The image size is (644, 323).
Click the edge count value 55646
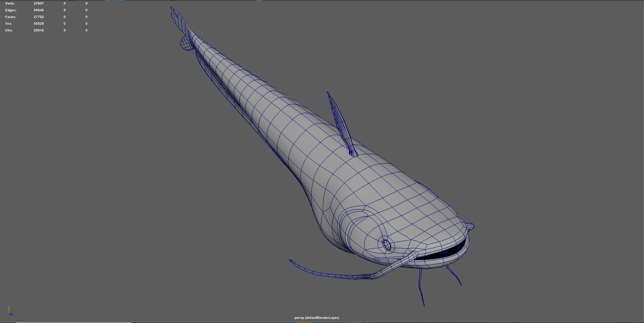(39, 10)
